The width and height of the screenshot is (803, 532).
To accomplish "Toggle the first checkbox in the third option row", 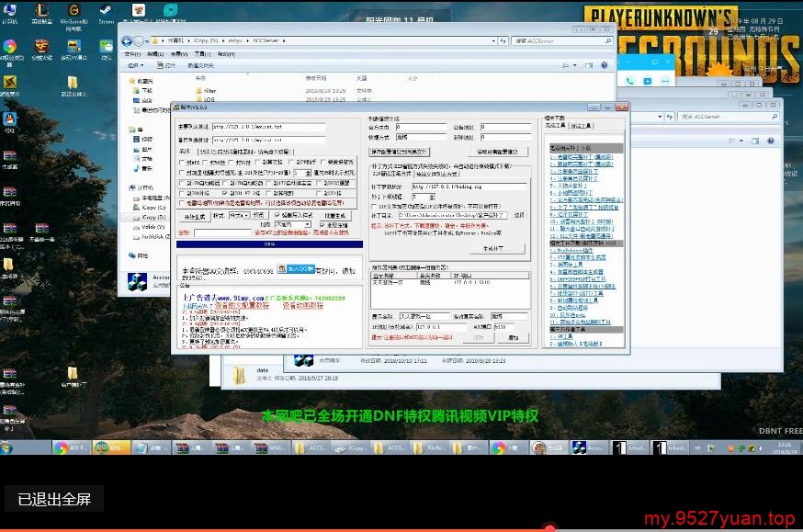I will [x=182, y=183].
